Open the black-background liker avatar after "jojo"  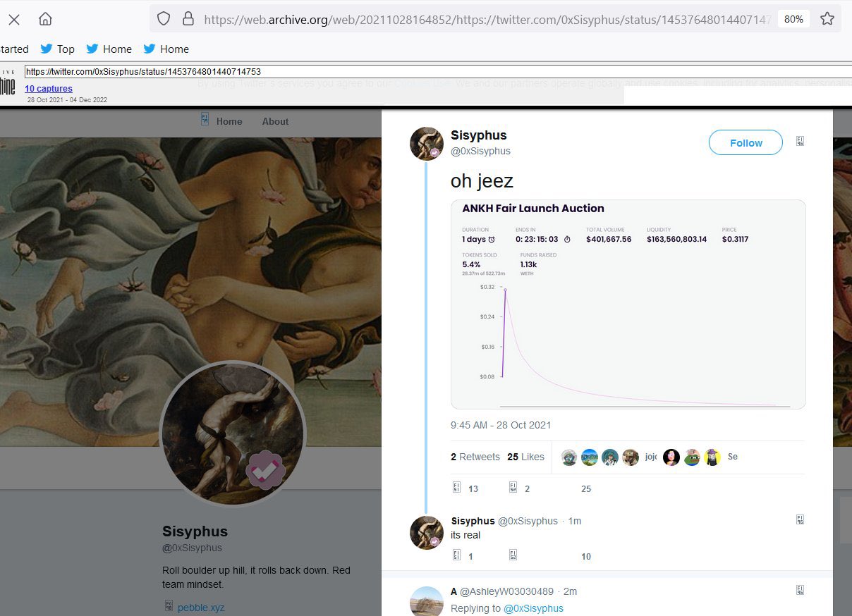tap(671, 457)
